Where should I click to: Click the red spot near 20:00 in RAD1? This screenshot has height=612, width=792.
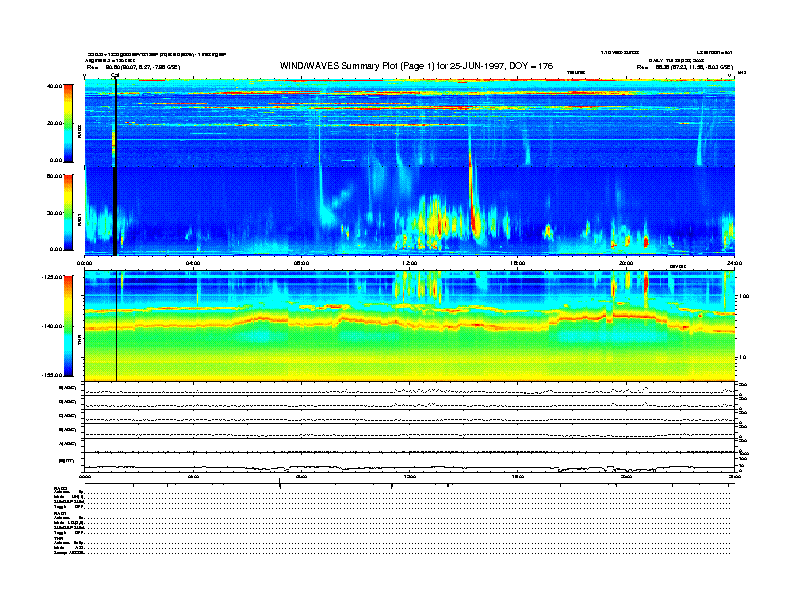tap(646, 242)
